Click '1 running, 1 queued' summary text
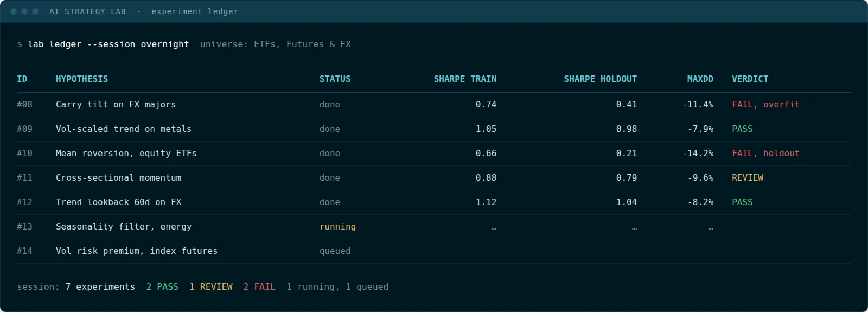Screen dimensions: 868x312 tap(337, 287)
